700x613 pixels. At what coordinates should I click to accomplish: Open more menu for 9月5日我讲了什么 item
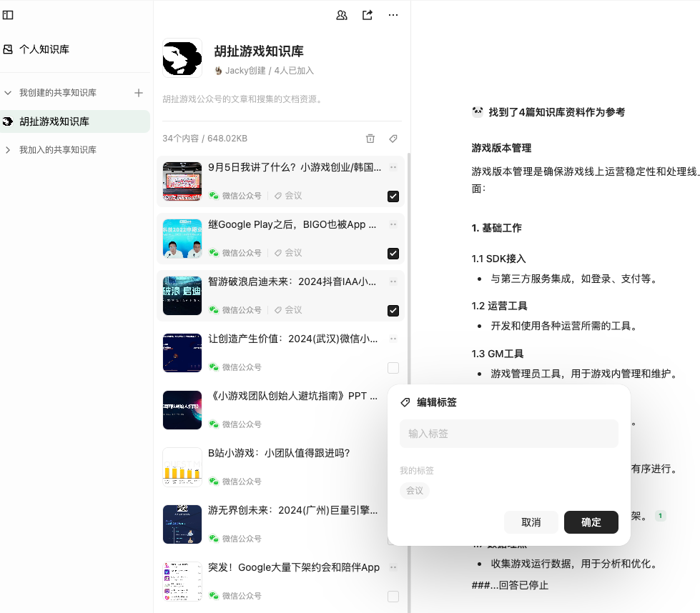pos(393,167)
